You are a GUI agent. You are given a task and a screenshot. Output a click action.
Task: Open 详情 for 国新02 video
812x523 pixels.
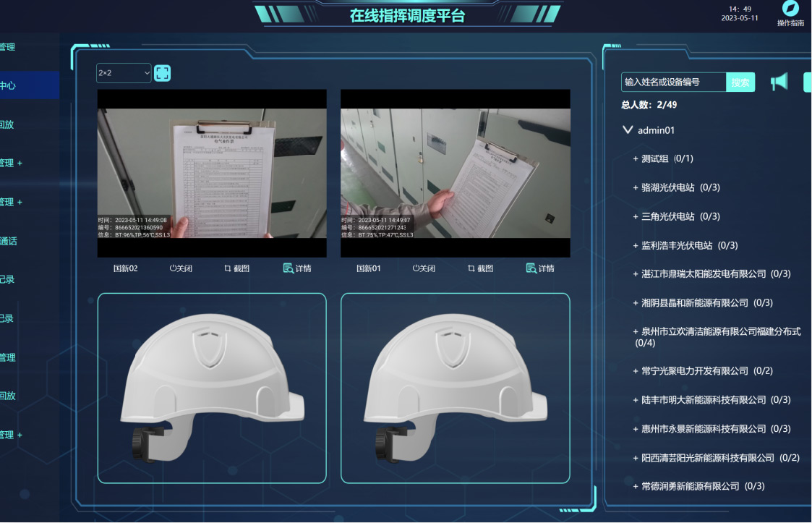click(297, 268)
